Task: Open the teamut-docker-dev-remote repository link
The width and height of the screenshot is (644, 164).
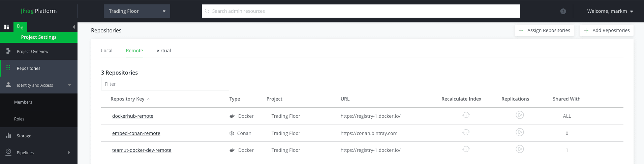Action: [x=142, y=150]
